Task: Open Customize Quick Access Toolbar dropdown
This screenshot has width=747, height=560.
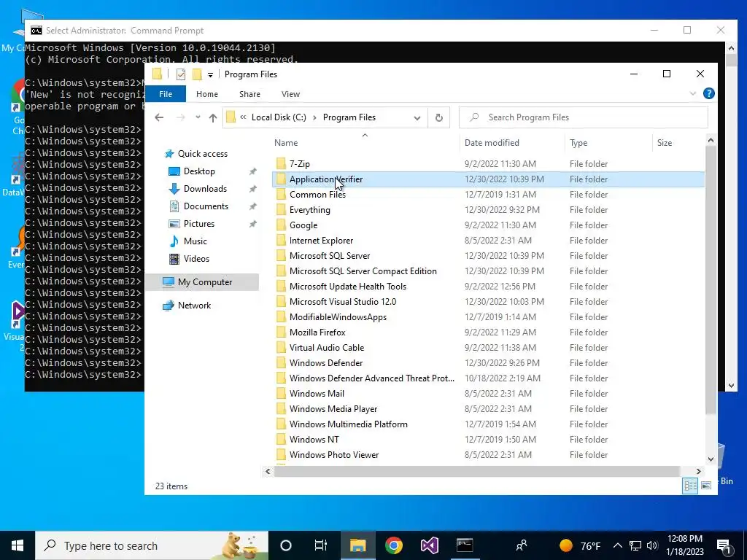Action: click(x=210, y=75)
